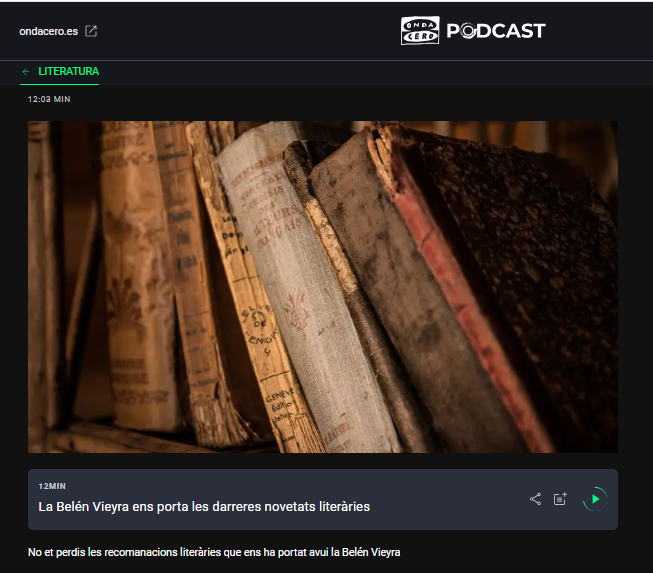Click the Onda Cero logo badge
Image resolution: width=653 pixels, height=573 pixels.
tap(420, 31)
